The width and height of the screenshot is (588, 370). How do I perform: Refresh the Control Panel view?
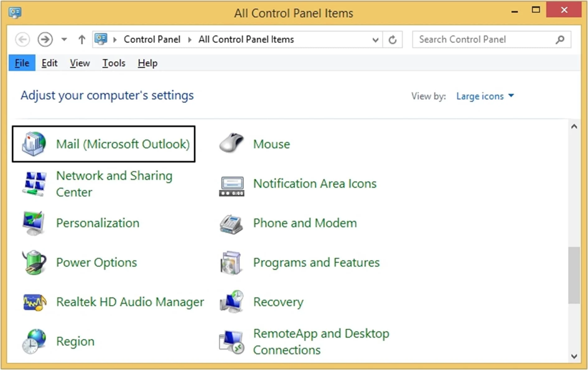point(393,40)
